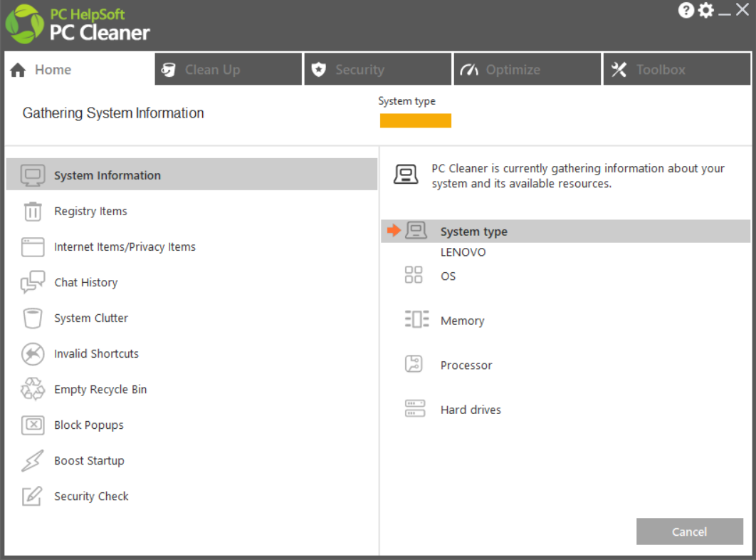Click the Clean Up bucket icon

point(168,70)
